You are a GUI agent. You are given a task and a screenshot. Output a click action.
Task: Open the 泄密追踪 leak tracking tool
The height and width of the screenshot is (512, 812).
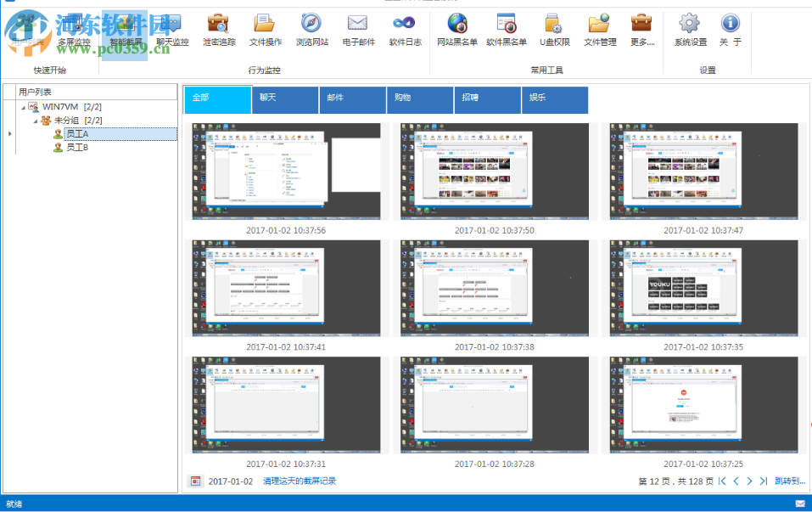coord(219,31)
